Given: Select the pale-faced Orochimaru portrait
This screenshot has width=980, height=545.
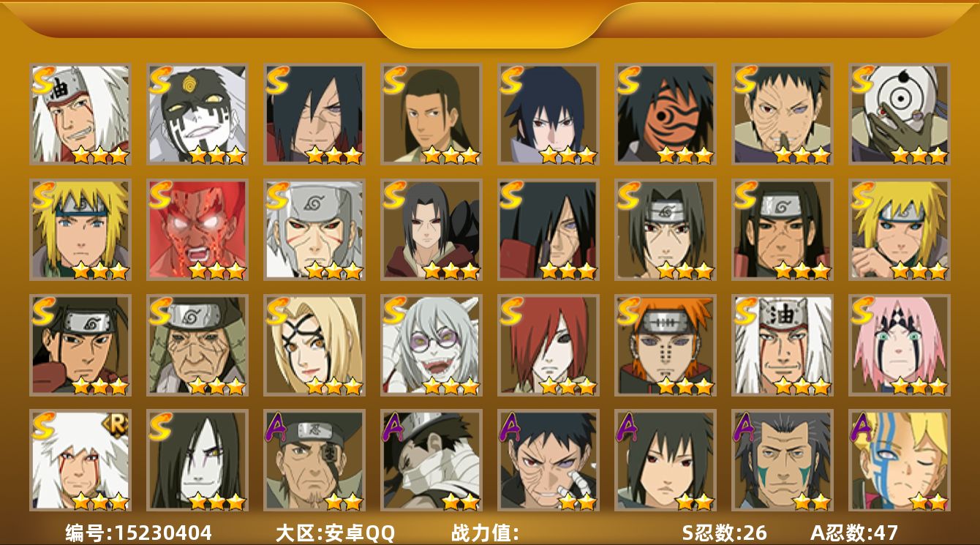Looking at the screenshot, I should coord(197,461).
